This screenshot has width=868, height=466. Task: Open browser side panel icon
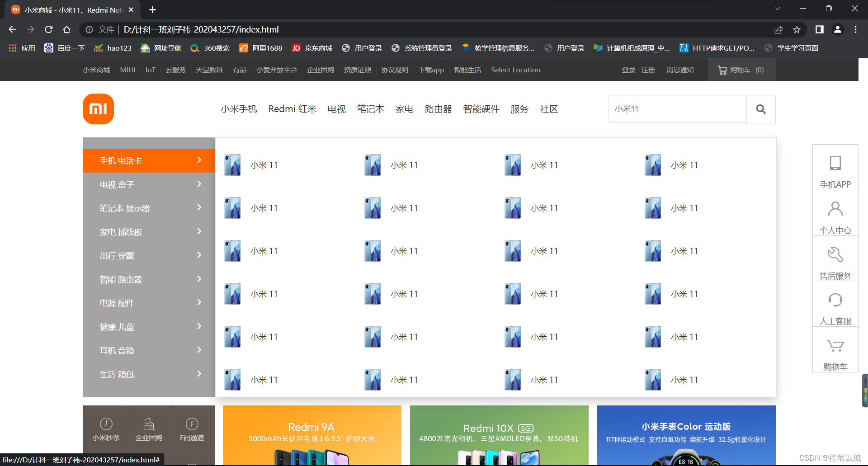click(819, 29)
